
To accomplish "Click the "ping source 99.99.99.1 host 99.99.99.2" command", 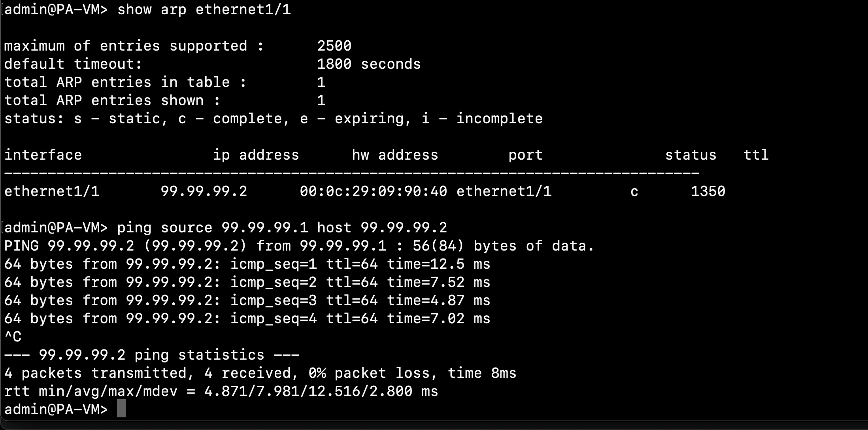I will click(x=282, y=228).
